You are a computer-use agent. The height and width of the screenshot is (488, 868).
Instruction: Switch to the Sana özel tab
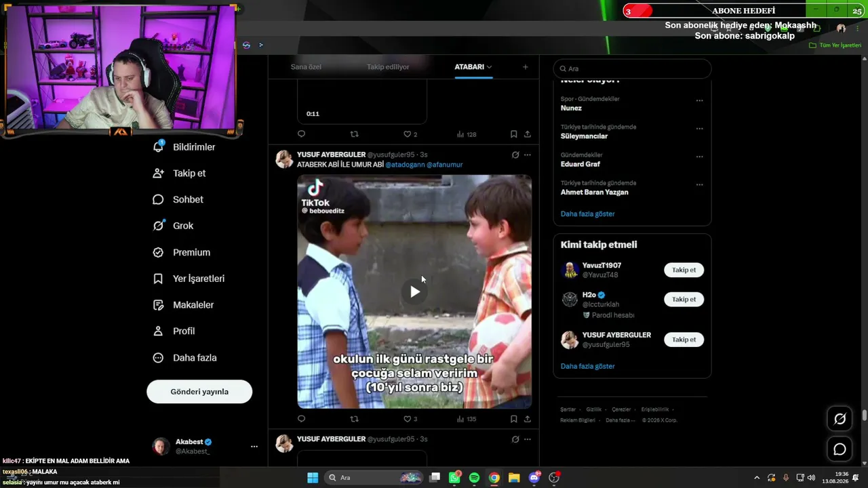[306, 67]
